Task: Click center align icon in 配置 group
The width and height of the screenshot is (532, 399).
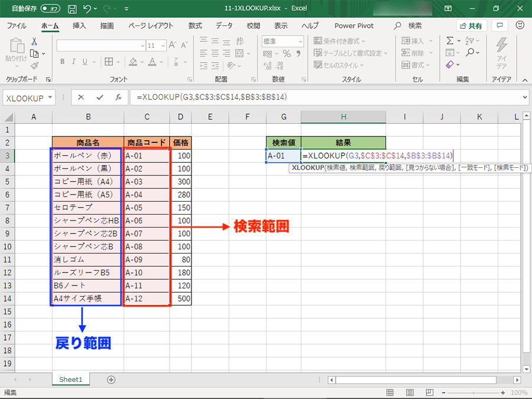Action: 215,53
